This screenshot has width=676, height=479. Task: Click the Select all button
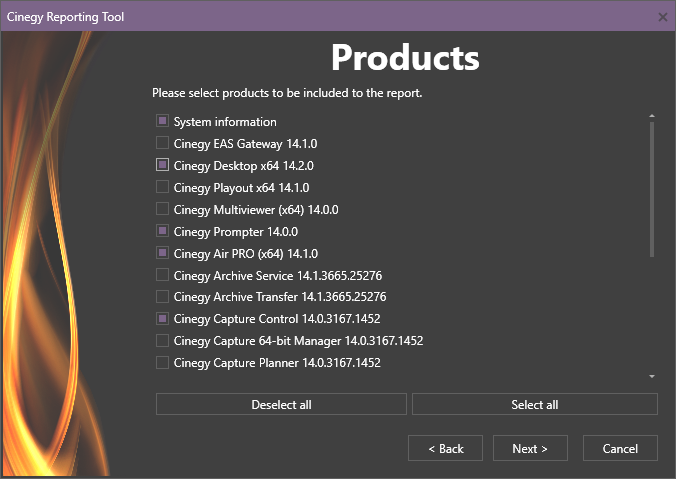tap(535, 404)
